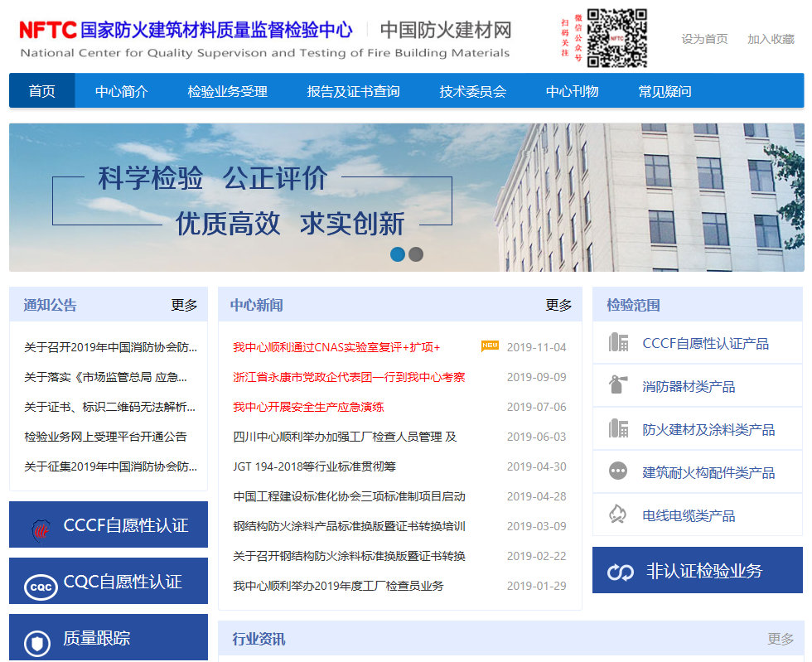This screenshot has height=662, width=812.
Task: Select the first blue carousel dot
Action: (x=398, y=254)
